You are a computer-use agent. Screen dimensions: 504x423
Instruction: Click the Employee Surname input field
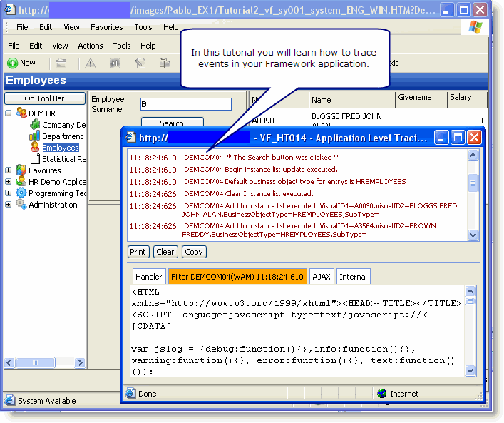click(x=186, y=104)
